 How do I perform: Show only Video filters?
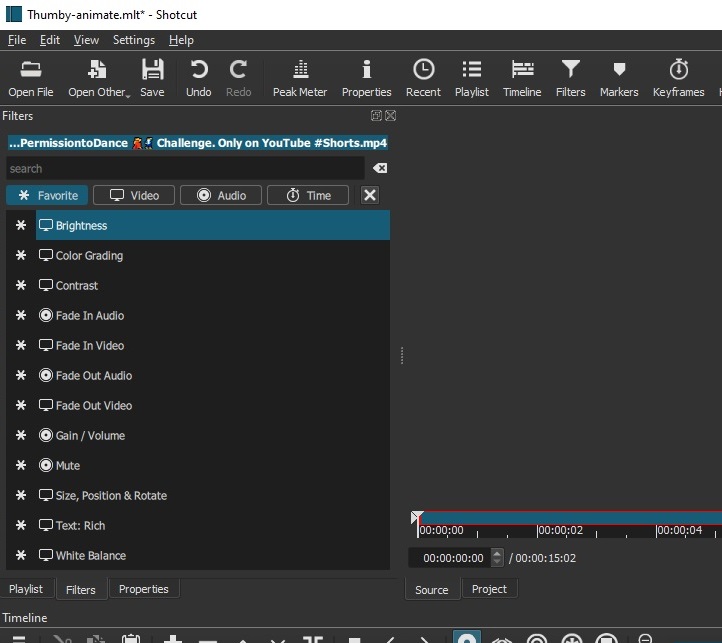134,195
